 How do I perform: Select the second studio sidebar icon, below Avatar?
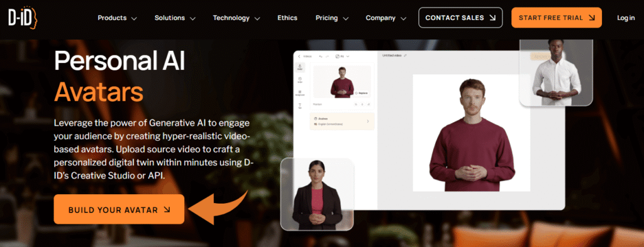coord(300,80)
